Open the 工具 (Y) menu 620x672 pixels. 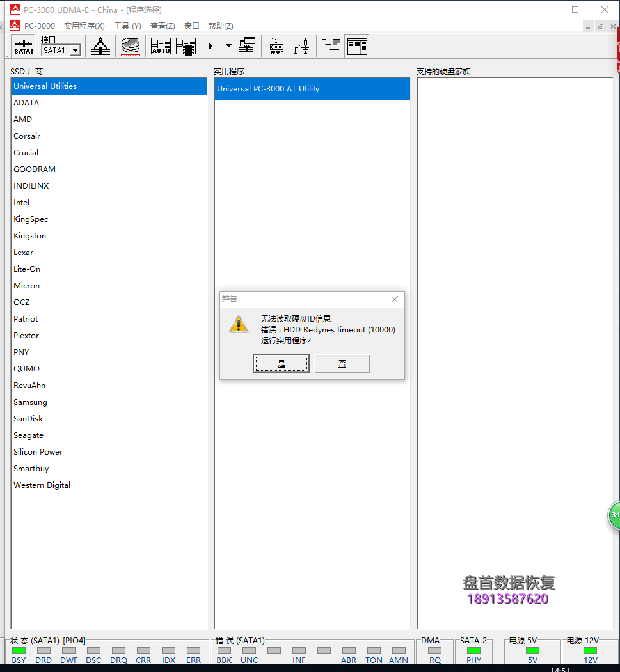pyautogui.click(x=127, y=26)
